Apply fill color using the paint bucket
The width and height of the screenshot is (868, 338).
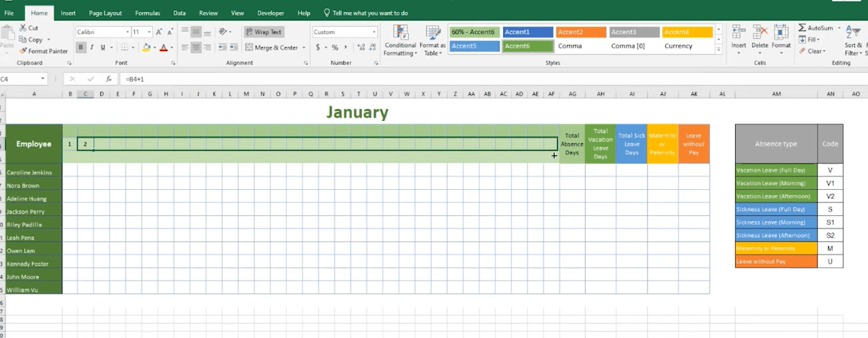(x=146, y=47)
